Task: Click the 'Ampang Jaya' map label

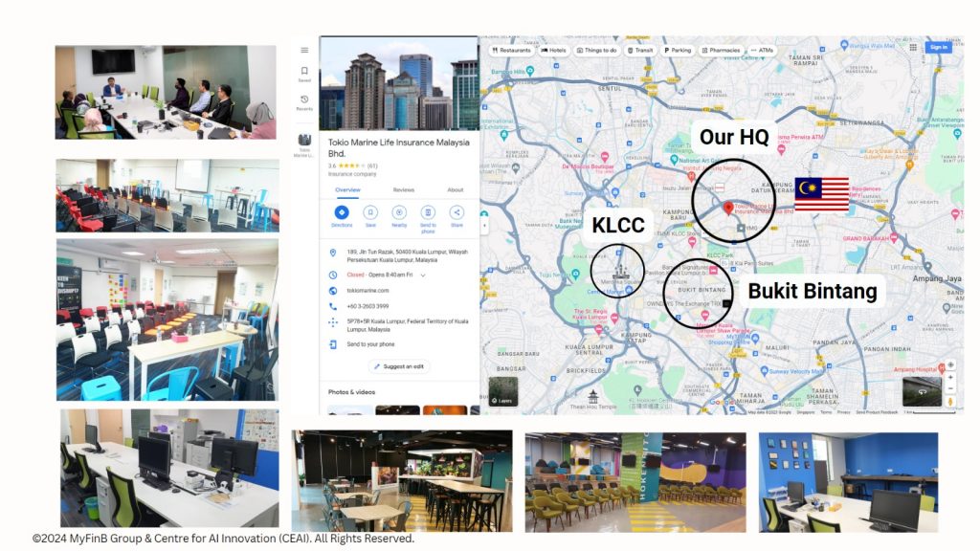Action: 937,278
